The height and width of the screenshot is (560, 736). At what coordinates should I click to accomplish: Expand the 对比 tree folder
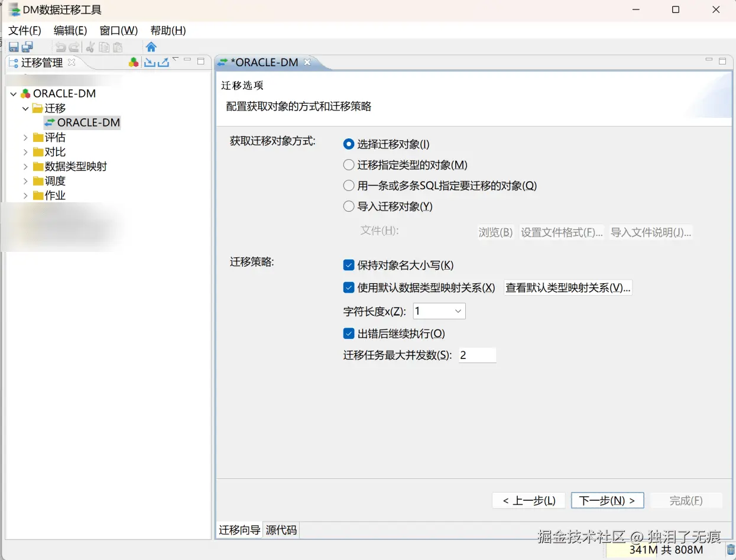(25, 152)
